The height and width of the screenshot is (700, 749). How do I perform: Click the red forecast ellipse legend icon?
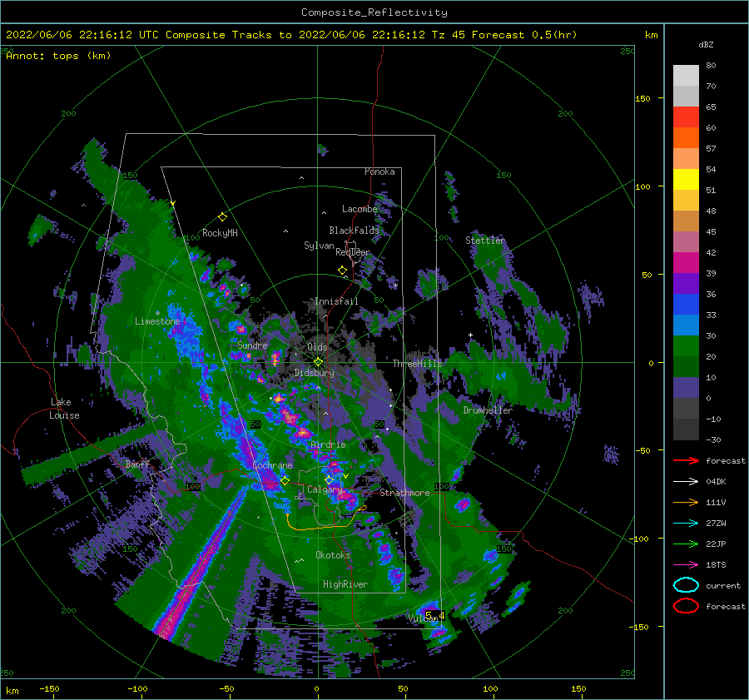click(x=686, y=606)
